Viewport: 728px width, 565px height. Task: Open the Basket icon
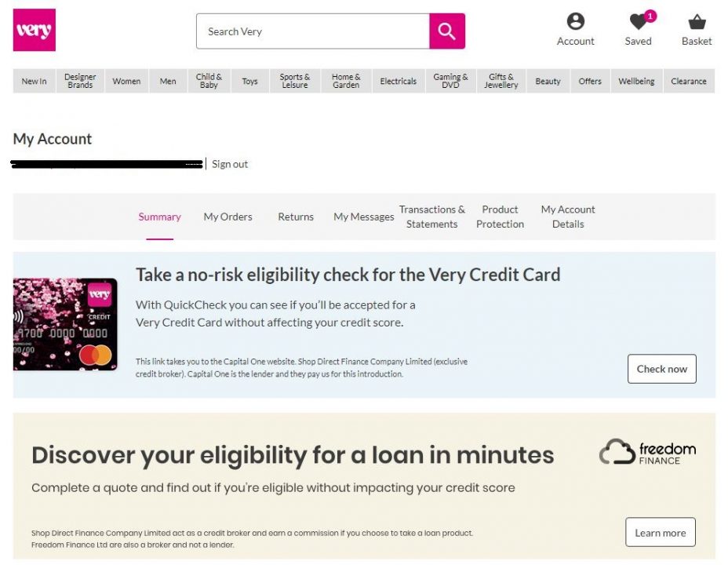697,22
